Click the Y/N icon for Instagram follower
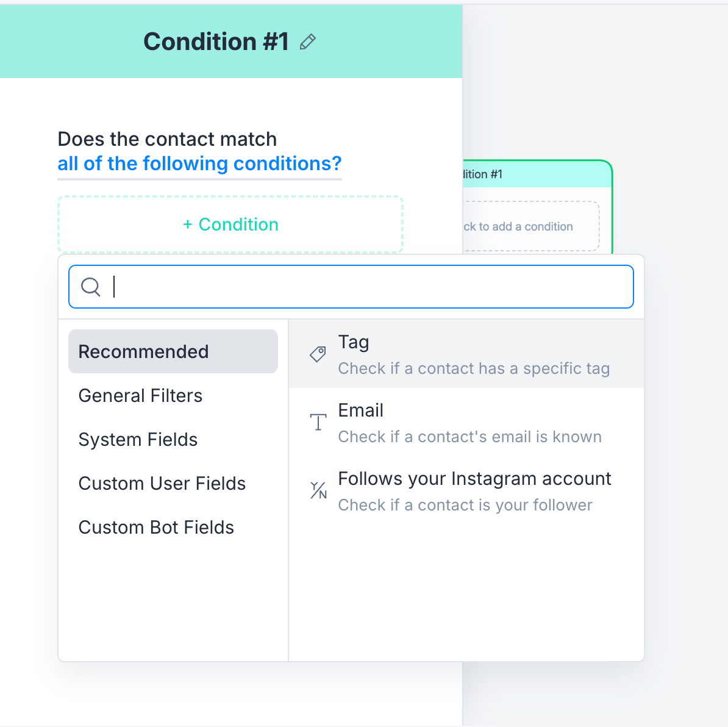 (318, 490)
